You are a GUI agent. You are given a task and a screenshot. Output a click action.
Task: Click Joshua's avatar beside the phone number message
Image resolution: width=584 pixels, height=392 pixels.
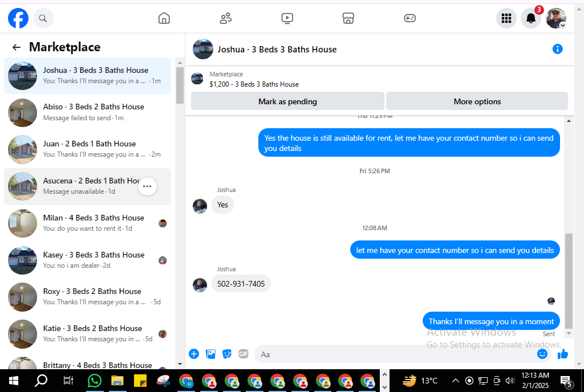coord(200,285)
